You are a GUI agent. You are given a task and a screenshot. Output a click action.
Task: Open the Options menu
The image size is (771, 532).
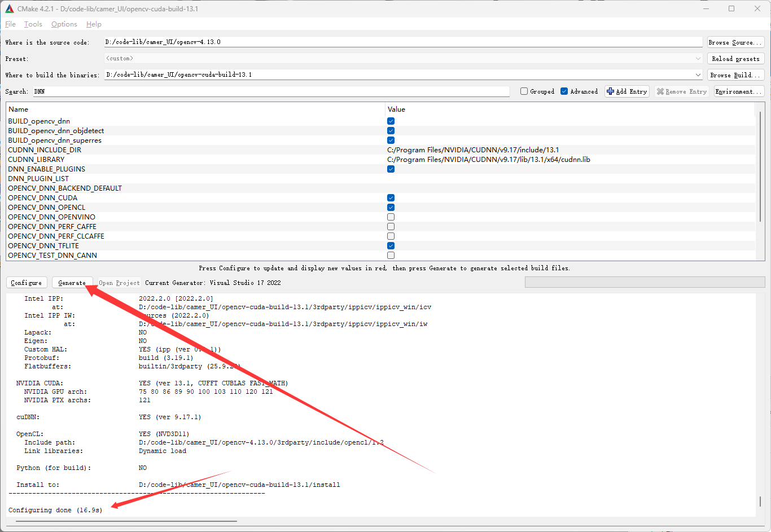64,24
